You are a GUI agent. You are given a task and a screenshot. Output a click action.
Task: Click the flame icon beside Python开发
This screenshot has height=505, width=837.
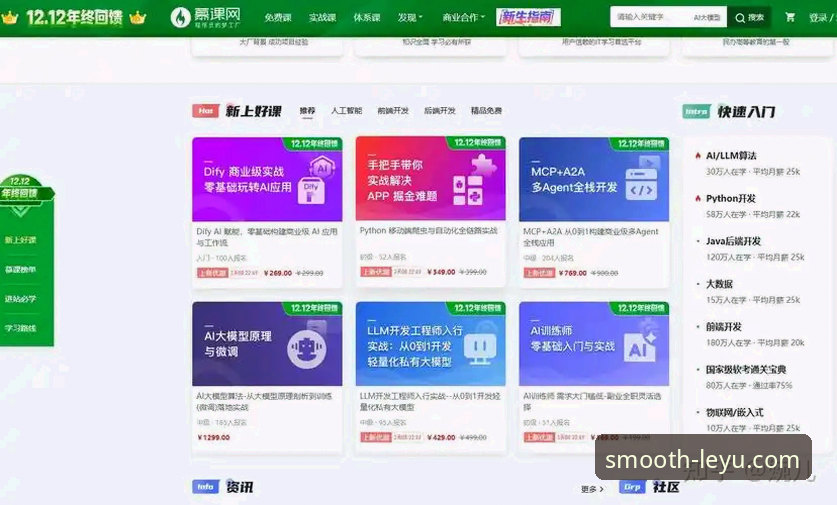click(698, 198)
